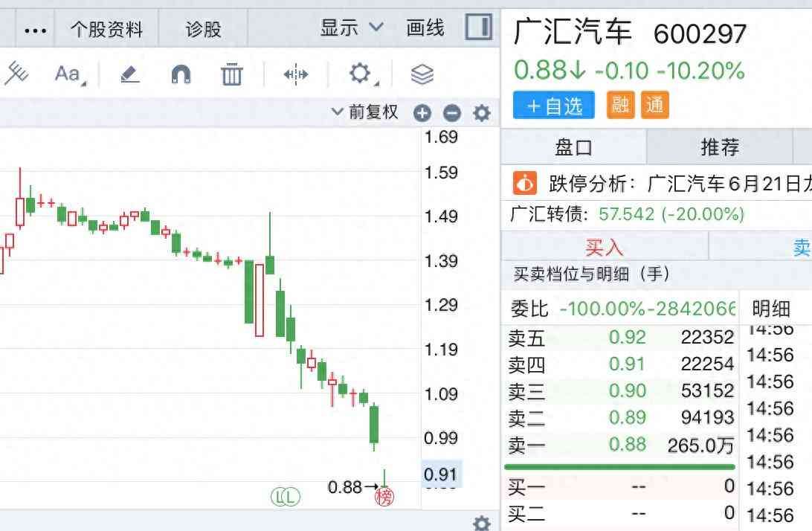Click the eraser drawing tool icon

point(130,74)
